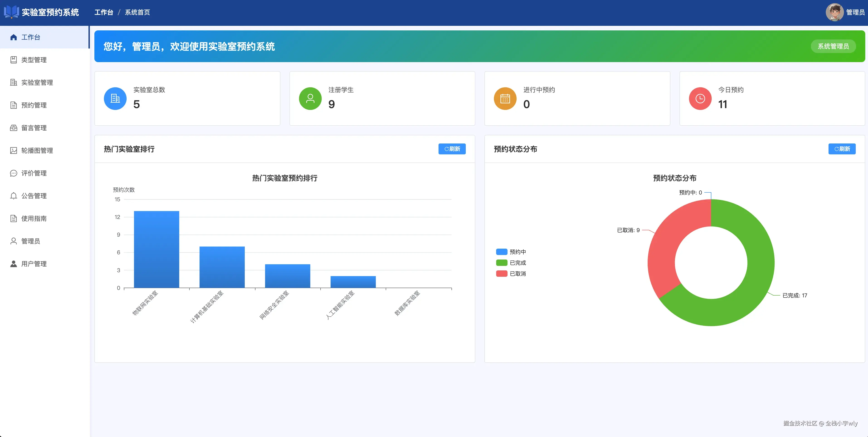Click the building icon for 实验室管理
The height and width of the screenshot is (437, 868).
[x=13, y=83]
